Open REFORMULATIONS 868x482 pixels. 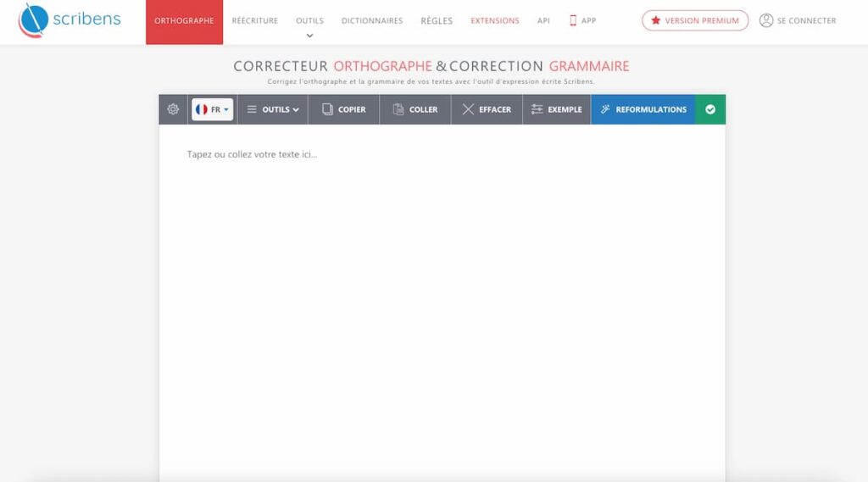643,109
